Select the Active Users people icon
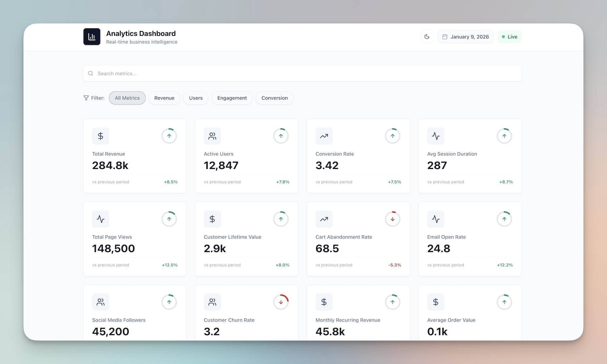The image size is (607, 364). pyautogui.click(x=212, y=136)
